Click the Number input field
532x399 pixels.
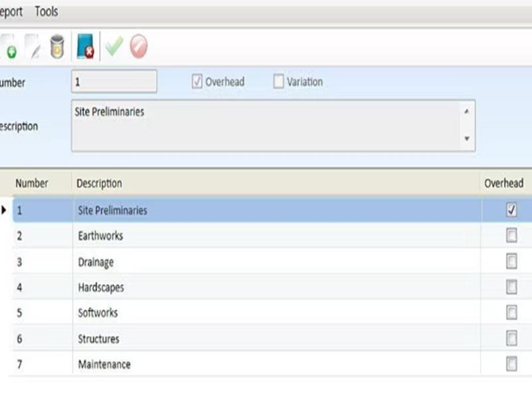[x=114, y=81]
